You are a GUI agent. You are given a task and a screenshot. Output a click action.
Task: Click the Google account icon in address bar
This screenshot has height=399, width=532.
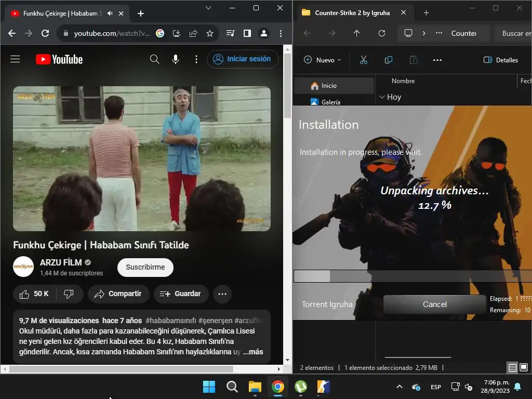(160, 33)
